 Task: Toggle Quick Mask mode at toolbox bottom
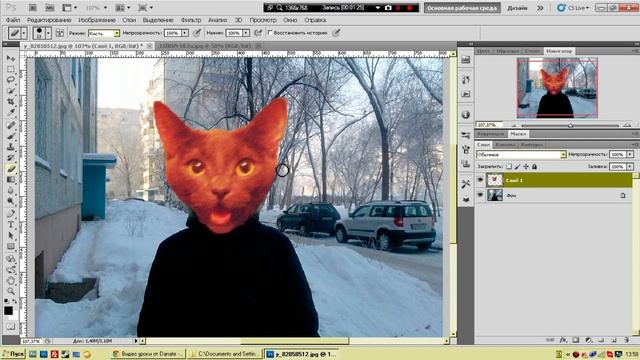(x=11, y=327)
